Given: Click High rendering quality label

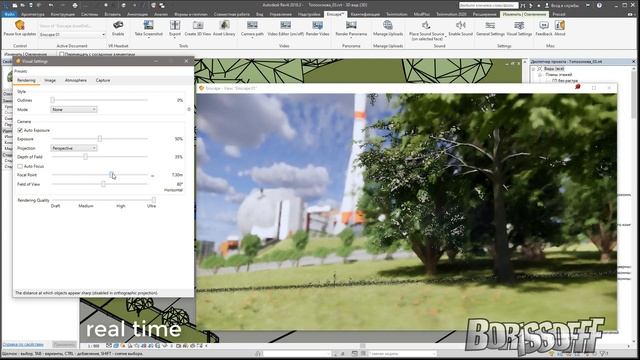Looking at the screenshot, I should (120, 206).
